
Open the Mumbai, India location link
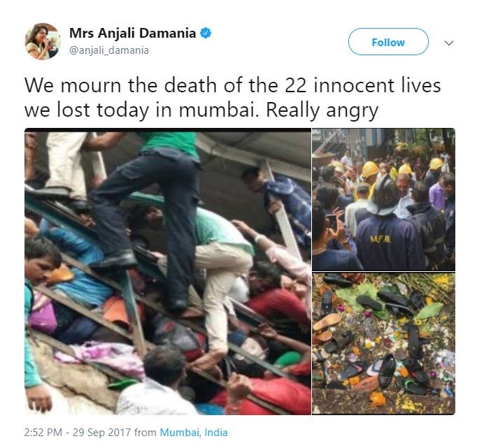coord(194,432)
